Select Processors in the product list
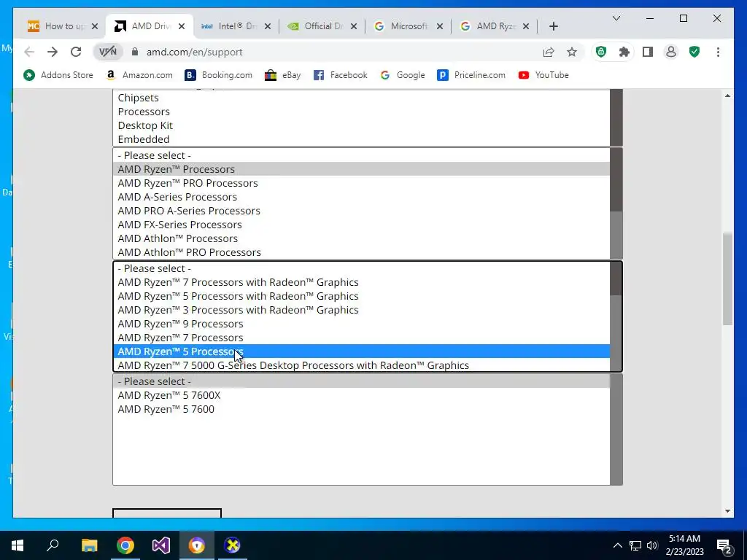Image resolution: width=747 pixels, height=560 pixels. click(x=361, y=112)
